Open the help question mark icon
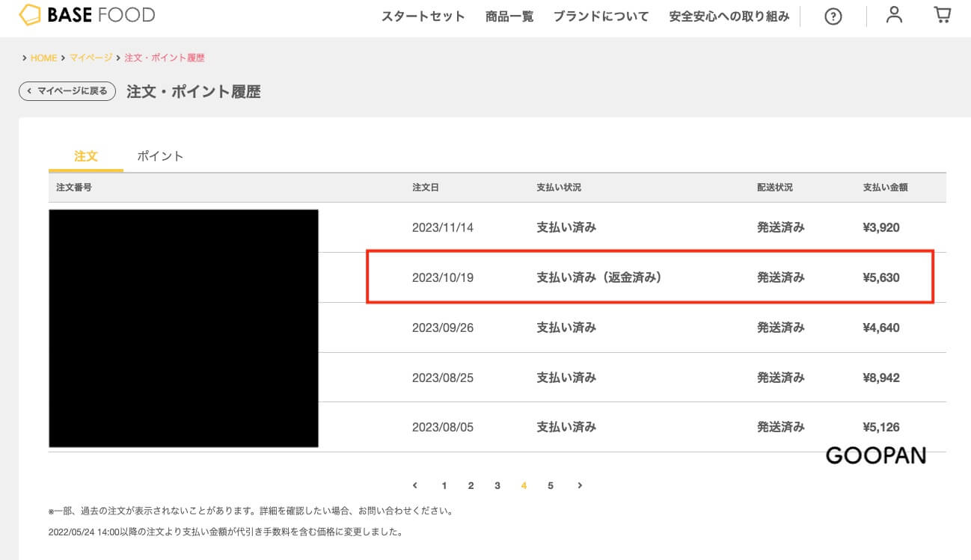The width and height of the screenshot is (971, 560). (833, 16)
